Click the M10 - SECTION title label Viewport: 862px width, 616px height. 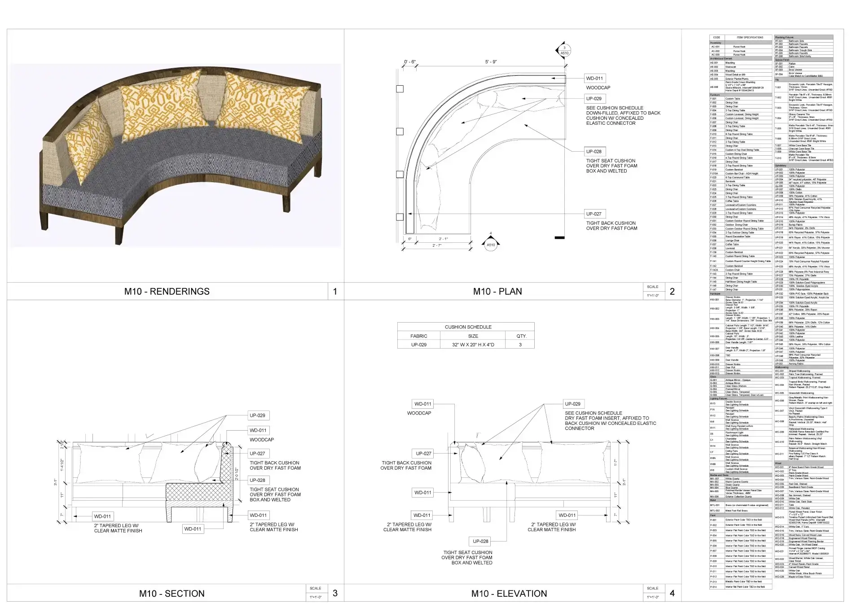click(172, 594)
